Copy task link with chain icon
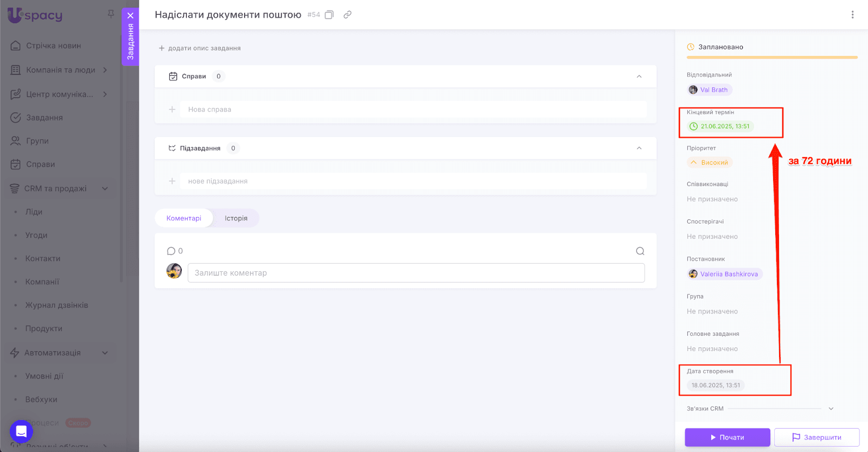Image resolution: width=868 pixels, height=452 pixels. click(x=348, y=15)
